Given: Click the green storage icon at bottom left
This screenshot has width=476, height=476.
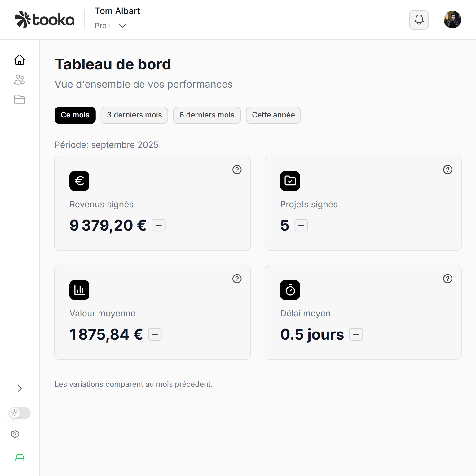Looking at the screenshot, I should point(20,457).
